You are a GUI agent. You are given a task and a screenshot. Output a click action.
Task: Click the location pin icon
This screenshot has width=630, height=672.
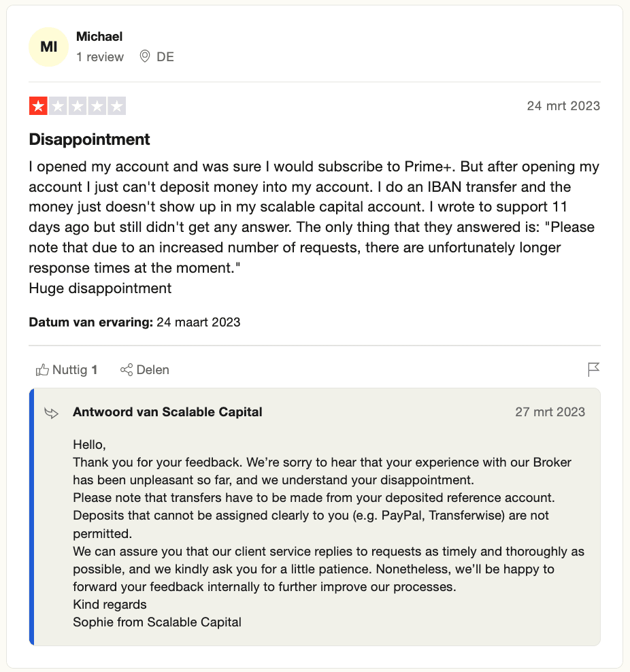pos(144,56)
